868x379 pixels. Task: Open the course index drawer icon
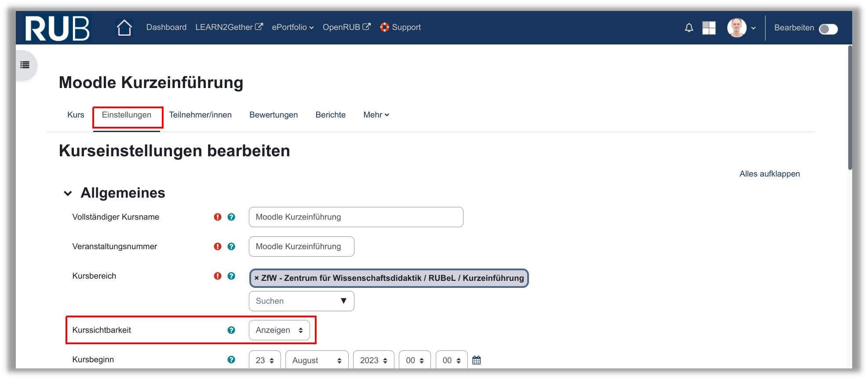[x=25, y=65]
